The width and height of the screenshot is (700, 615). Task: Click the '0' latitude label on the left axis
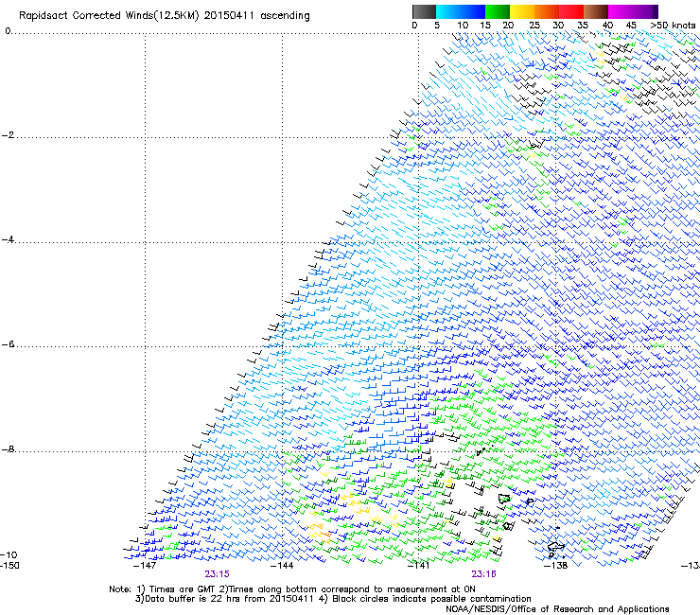click(x=8, y=31)
